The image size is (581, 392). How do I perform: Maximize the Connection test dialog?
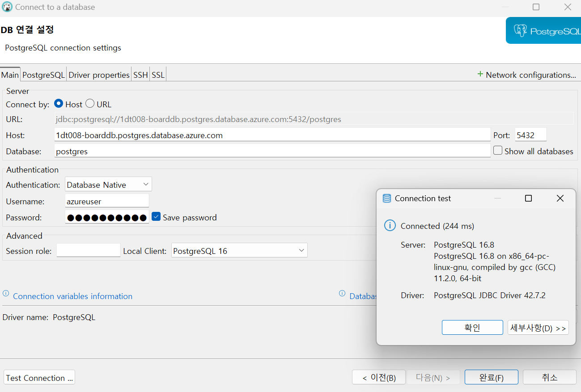[x=528, y=198]
